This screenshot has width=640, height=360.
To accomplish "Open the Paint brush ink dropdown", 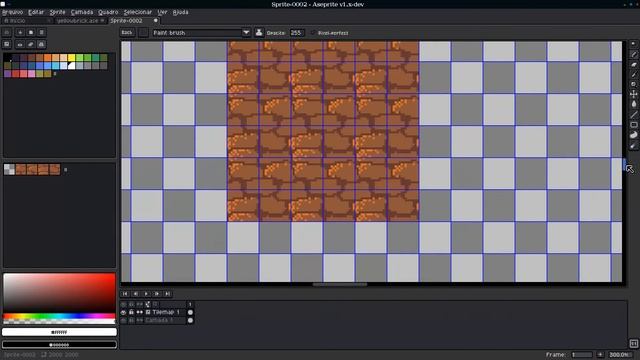I will [x=201, y=33].
